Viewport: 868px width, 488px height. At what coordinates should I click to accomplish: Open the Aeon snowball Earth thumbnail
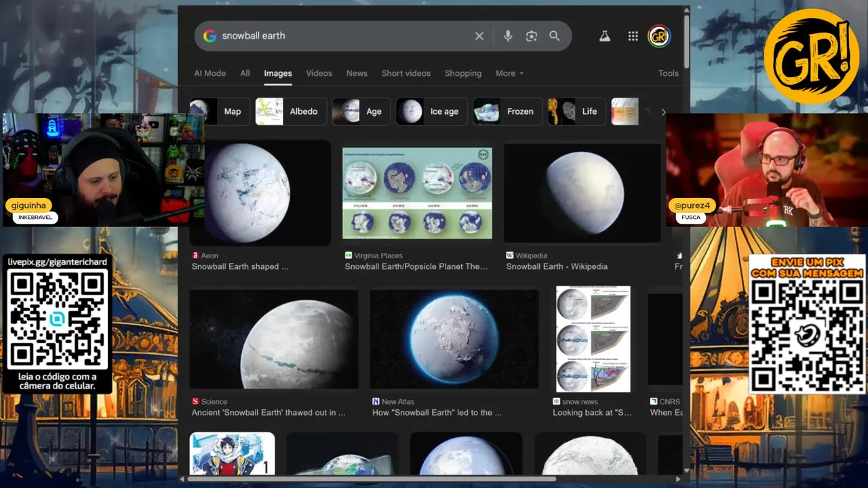click(x=260, y=192)
